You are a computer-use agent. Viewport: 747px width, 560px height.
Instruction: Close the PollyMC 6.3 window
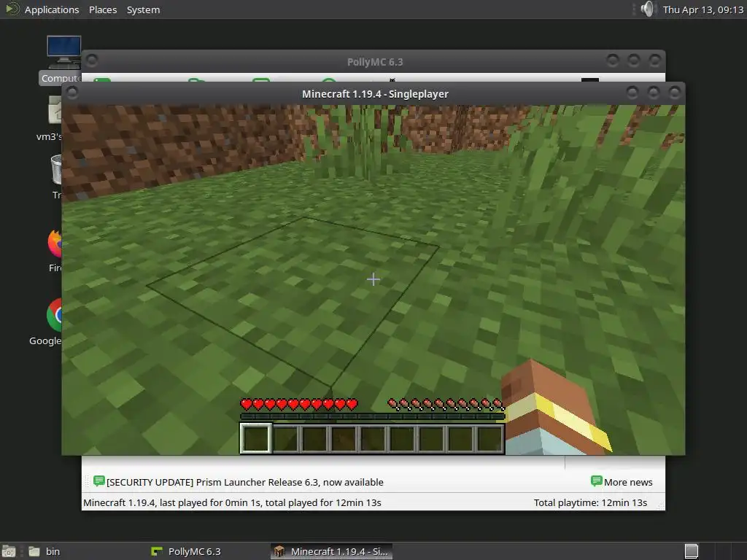click(x=654, y=61)
